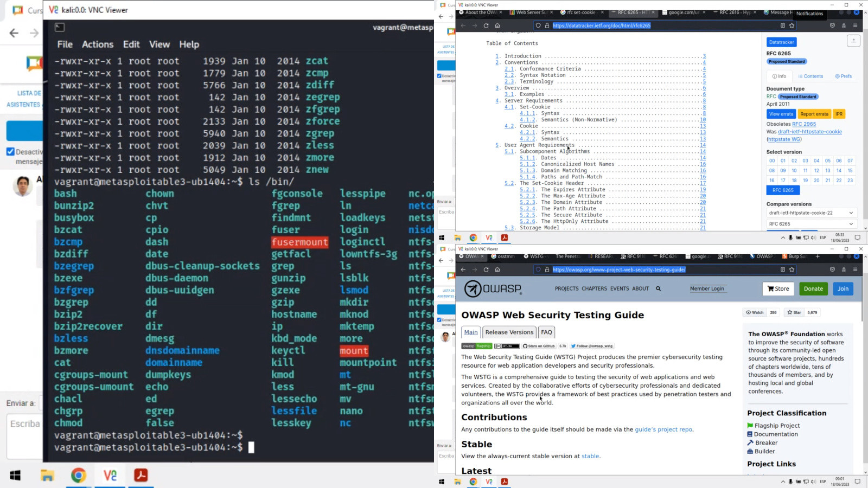868x488 pixels.
Task: Expand hidden tray icons beside the 08:33 clock
Action: pos(783,237)
